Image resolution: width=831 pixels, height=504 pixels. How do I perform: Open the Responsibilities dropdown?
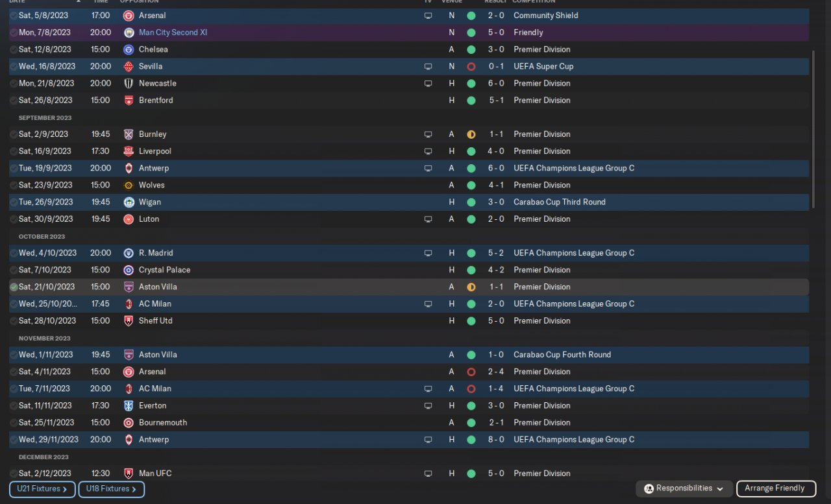coord(684,488)
